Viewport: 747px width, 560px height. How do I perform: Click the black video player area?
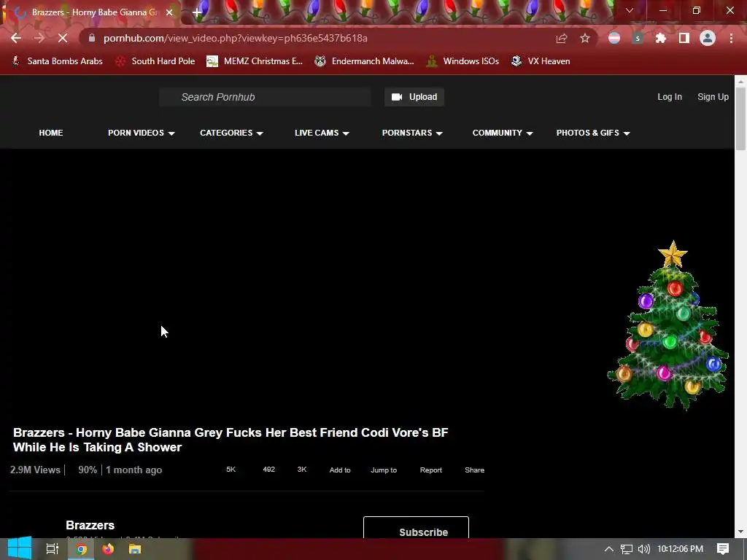point(246,284)
